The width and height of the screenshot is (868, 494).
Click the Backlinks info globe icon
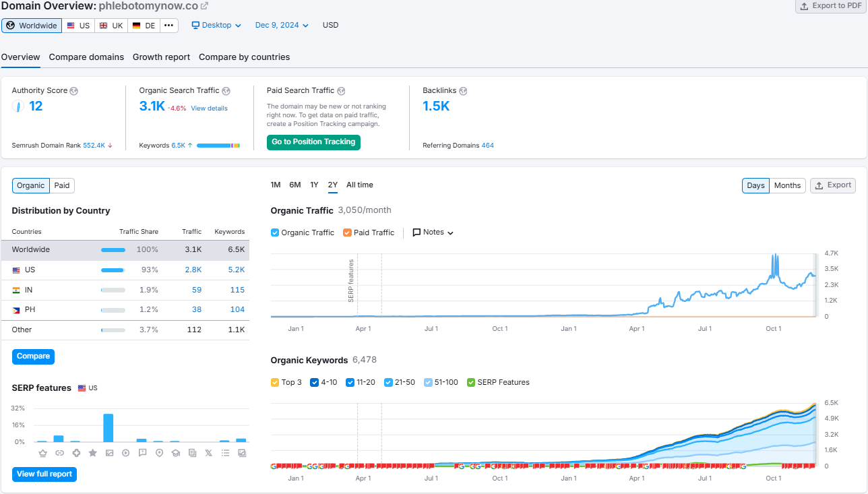pyautogui.click(x=463, y=91)
